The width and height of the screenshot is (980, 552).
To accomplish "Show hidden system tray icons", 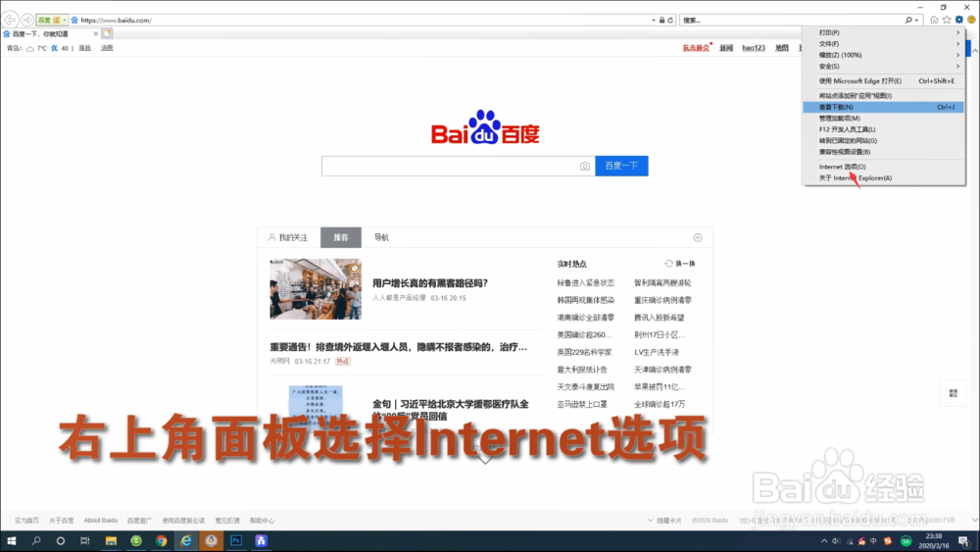I will tap(824, 541).
